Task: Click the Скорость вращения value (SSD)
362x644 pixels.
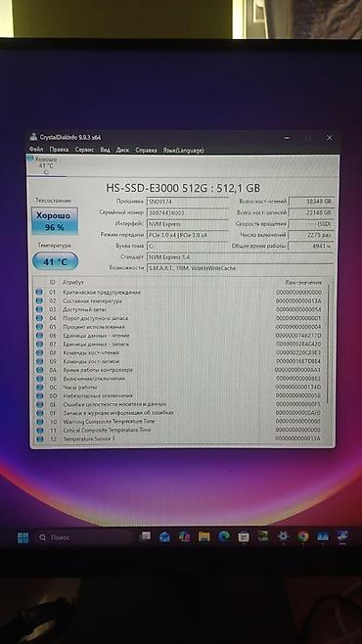Action: click(311, 224)
